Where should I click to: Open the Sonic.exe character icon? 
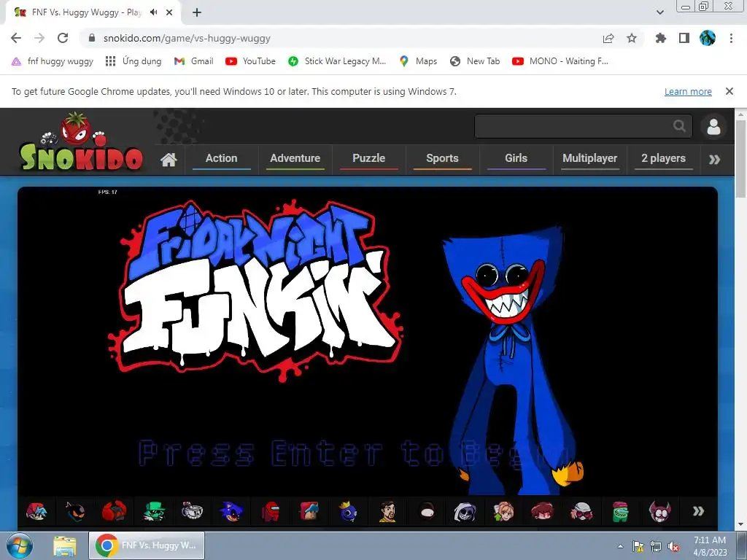point(231,511)
